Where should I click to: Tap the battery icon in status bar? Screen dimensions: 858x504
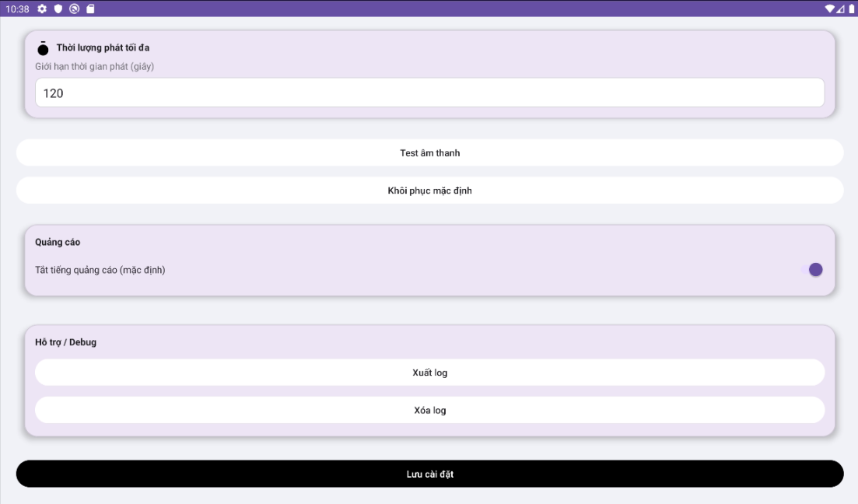coord(851,9)
